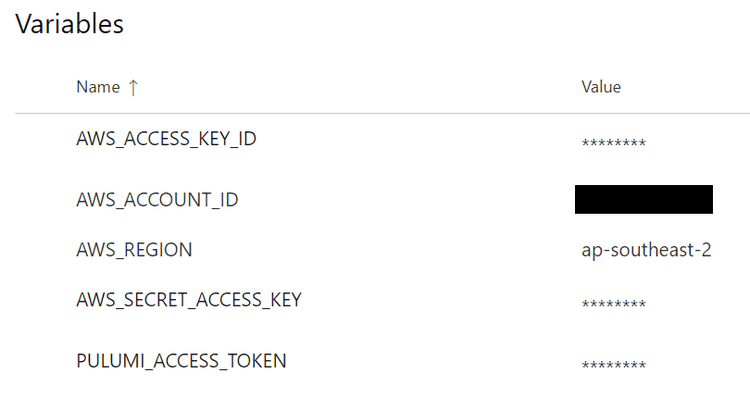
Task: Click the PULUMI_ACCESS_TOKEN row
Action: pyautogui.click(x=382, y=361)
